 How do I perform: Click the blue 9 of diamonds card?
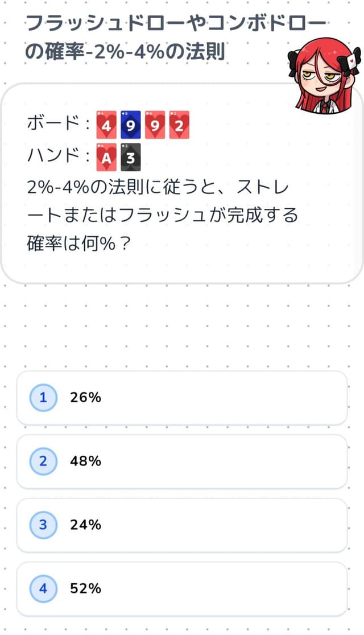(x=130, y=125)
